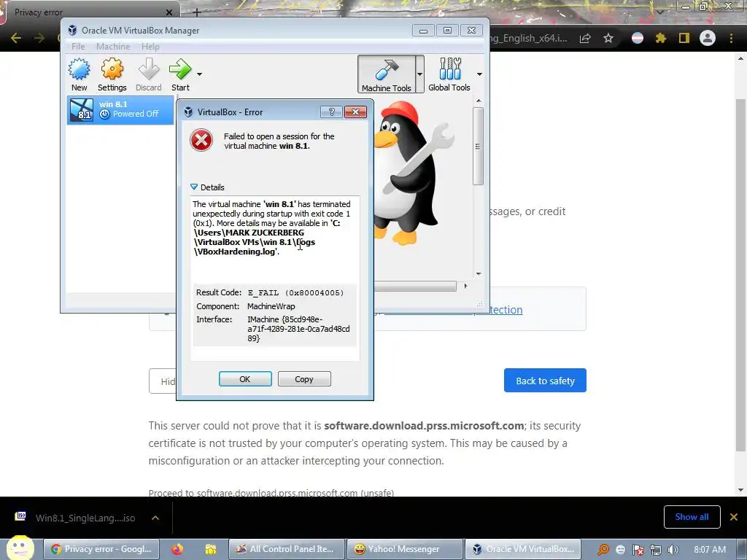Close the downloads bar X
This screenshot has width=747, height=560.
(x=734, y=517)
